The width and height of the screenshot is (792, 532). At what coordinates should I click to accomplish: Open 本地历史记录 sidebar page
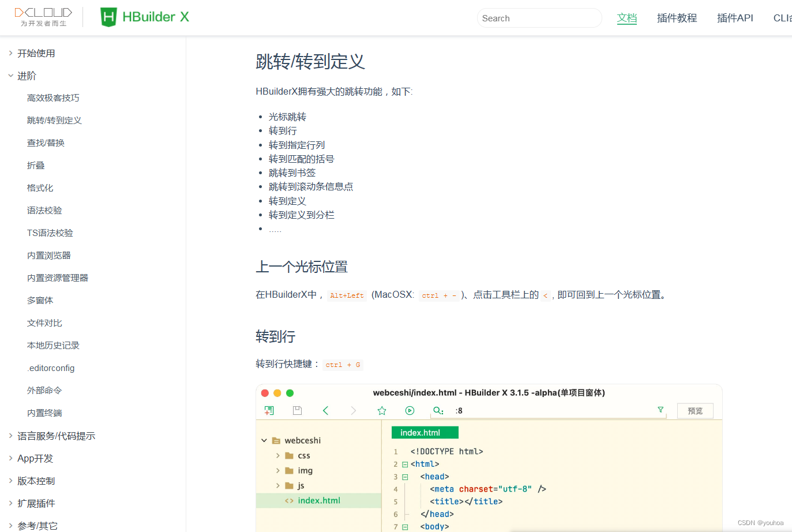tap(53, 346)
